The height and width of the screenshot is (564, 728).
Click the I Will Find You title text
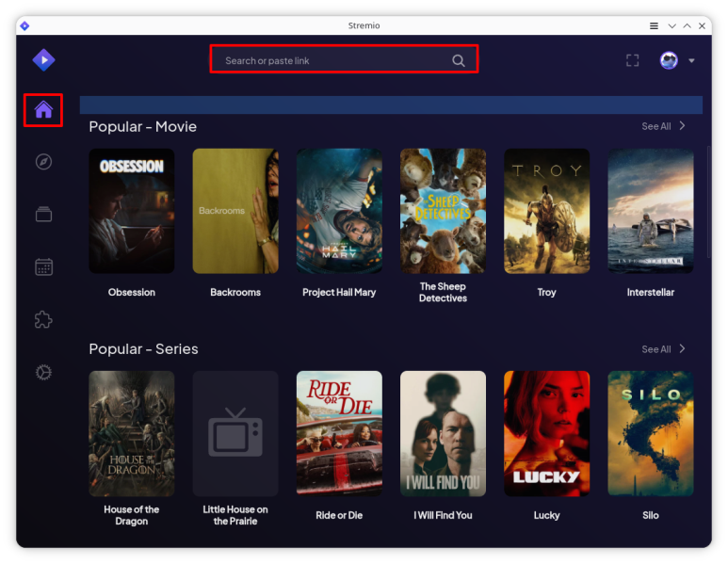click(443, 515)
